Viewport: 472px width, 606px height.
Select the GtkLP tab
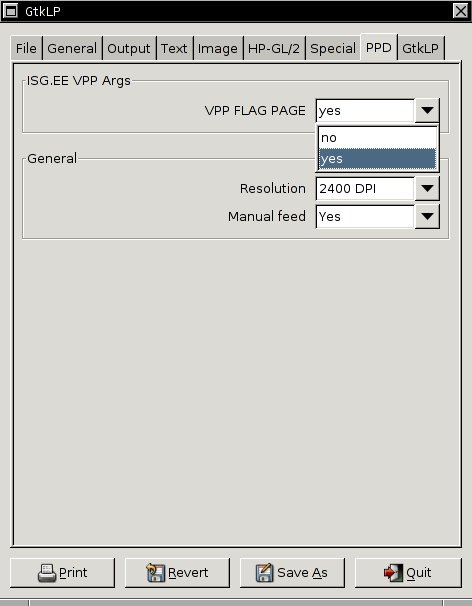[x=421, y=48]
